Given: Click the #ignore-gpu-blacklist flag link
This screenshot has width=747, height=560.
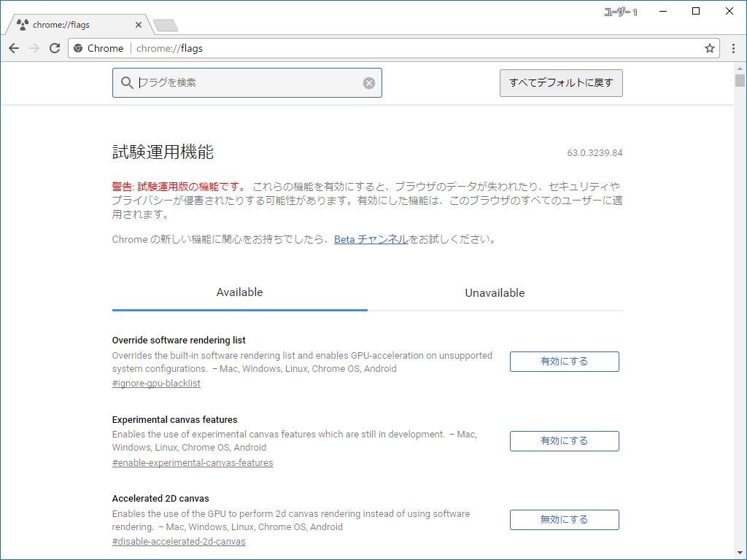Looking at the screenshot, I should point(155,383).
